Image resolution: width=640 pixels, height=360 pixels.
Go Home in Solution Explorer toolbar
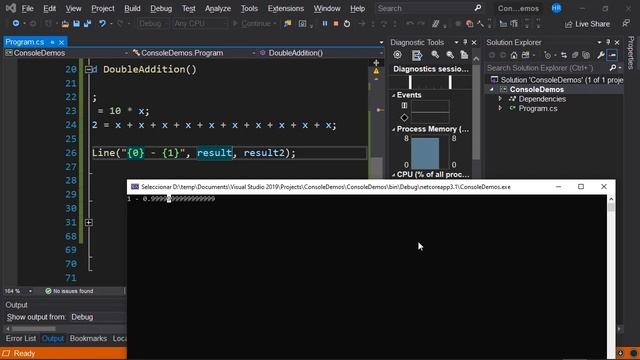(514, 55)
